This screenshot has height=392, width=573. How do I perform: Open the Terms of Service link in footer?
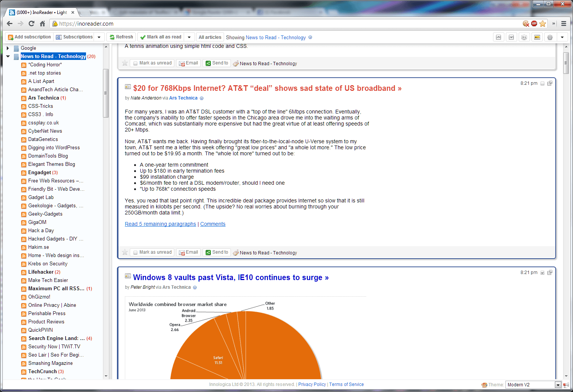tap(346, 384)
